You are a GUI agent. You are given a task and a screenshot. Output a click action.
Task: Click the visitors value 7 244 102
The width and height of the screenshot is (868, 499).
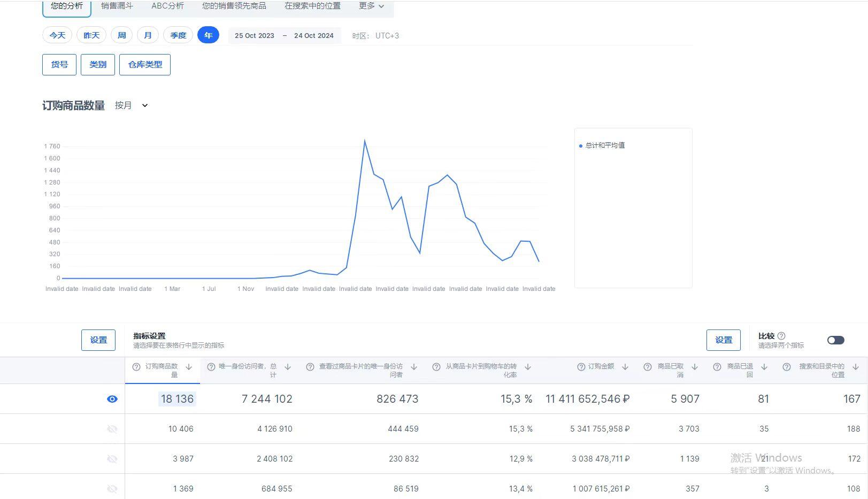267,399
